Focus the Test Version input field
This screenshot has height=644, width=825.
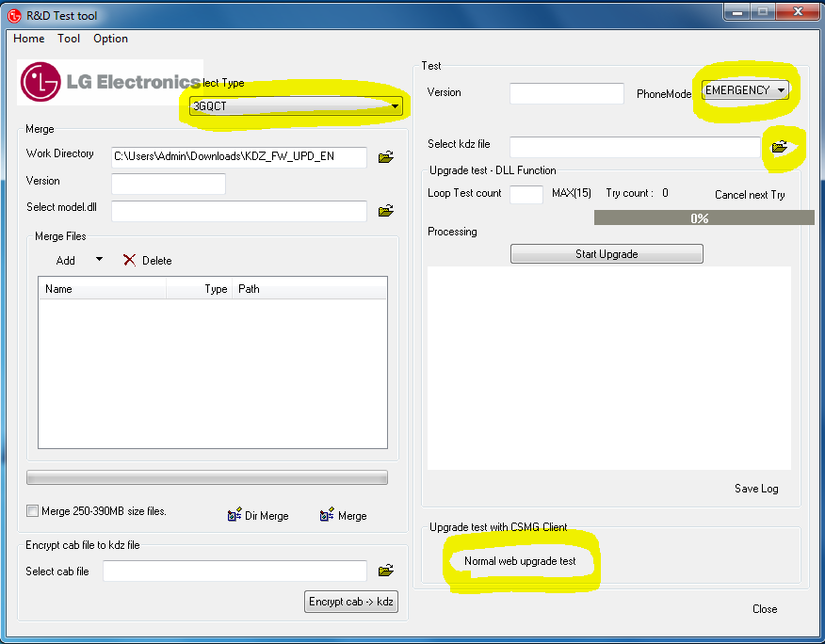(x=567, y=93)
